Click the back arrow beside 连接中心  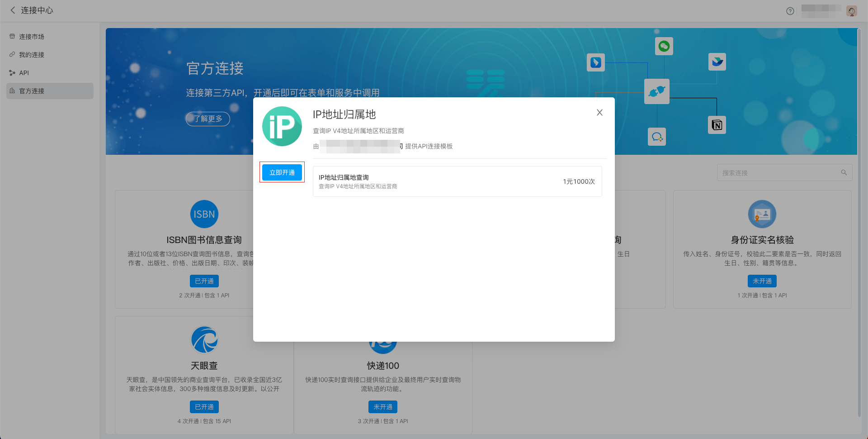click(12, 10)
